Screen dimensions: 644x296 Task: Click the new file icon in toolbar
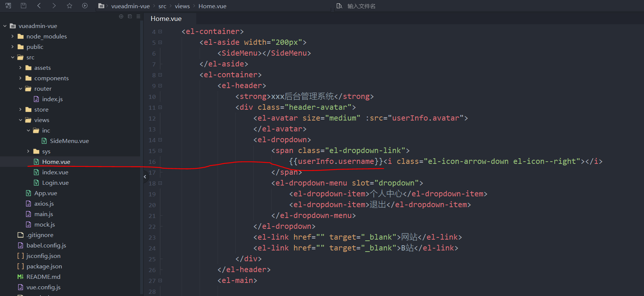pyautogui.click(x=8, y=6)
